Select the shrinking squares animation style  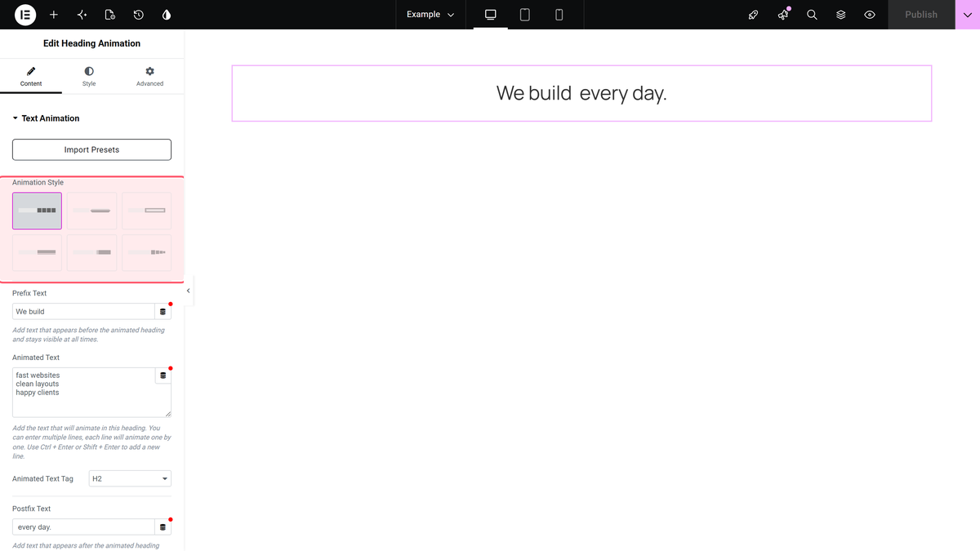coord(147,252)
